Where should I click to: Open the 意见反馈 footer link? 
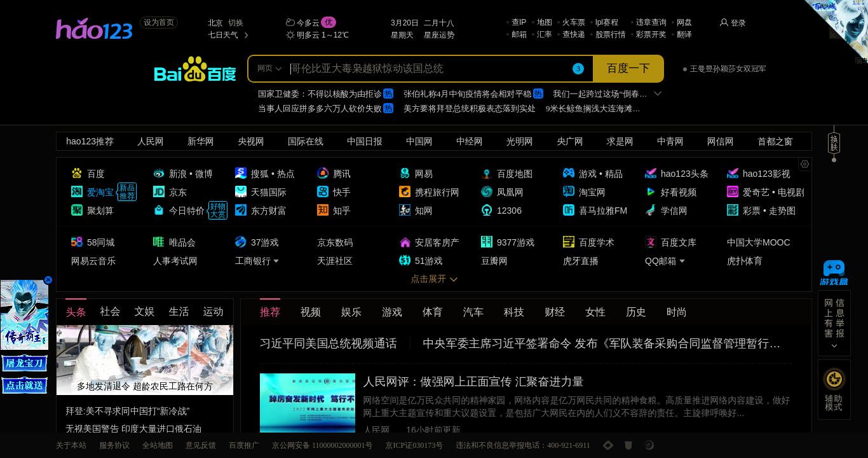pyautogui.click(x=201, y=445)
